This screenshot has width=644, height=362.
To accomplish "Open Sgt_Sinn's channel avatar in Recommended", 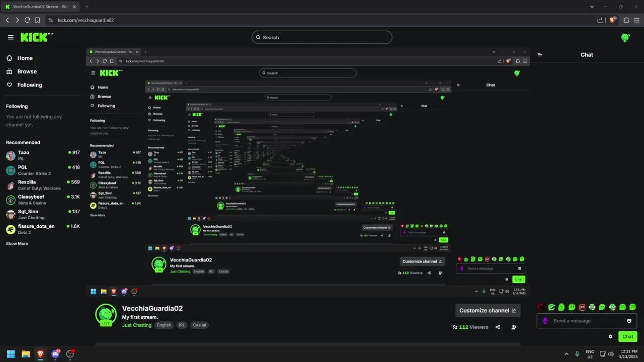I will tap(11, 215).
